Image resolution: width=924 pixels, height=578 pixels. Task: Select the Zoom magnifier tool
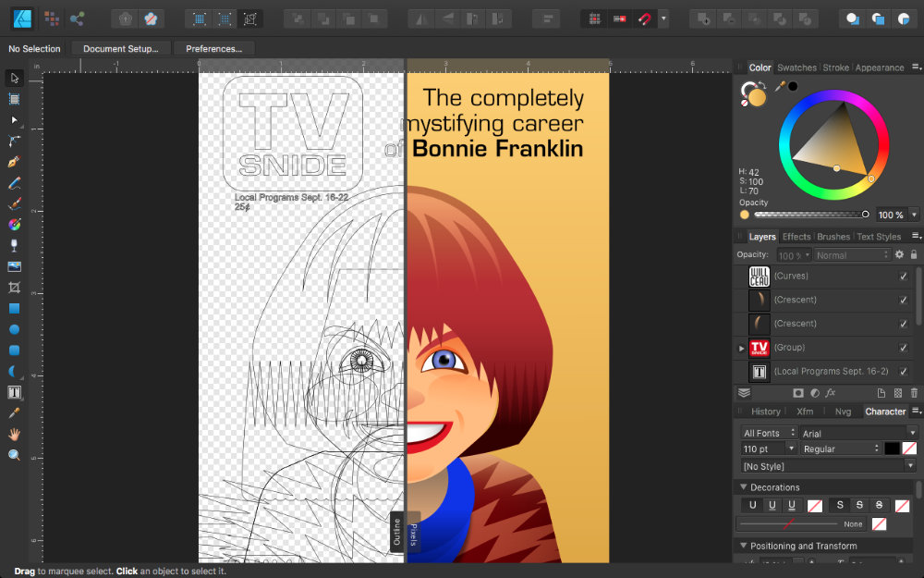14,455
